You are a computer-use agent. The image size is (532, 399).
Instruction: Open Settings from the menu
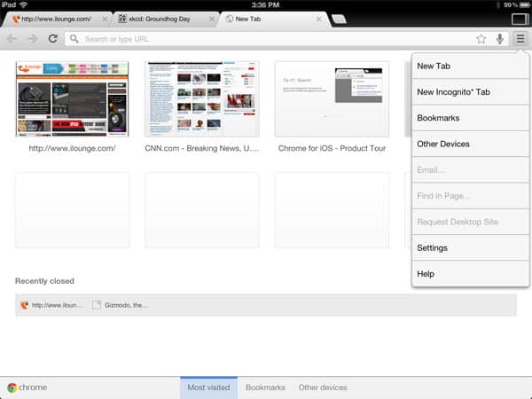(x=471, y=248)
